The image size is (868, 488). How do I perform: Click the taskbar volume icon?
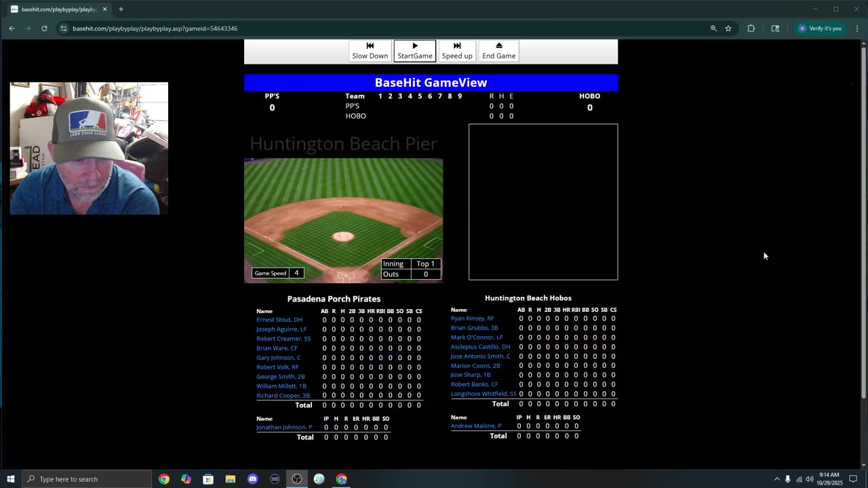(810, 479)
